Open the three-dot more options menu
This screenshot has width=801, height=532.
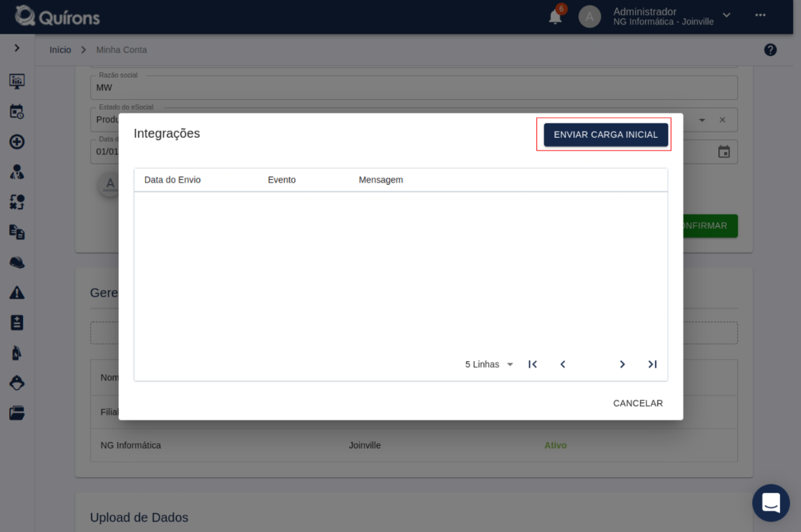point(760,15)
